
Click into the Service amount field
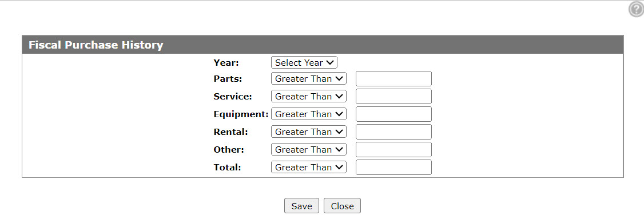coord(393,96)
